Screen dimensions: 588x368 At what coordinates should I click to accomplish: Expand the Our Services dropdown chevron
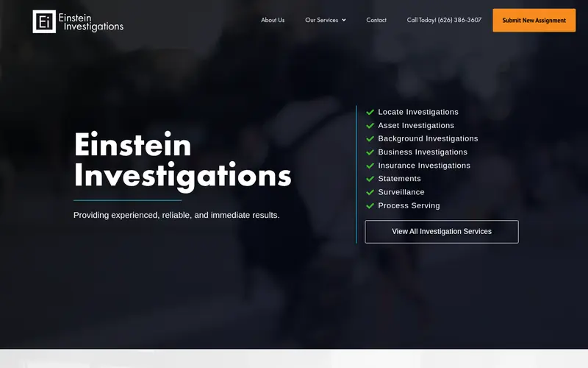343,21
